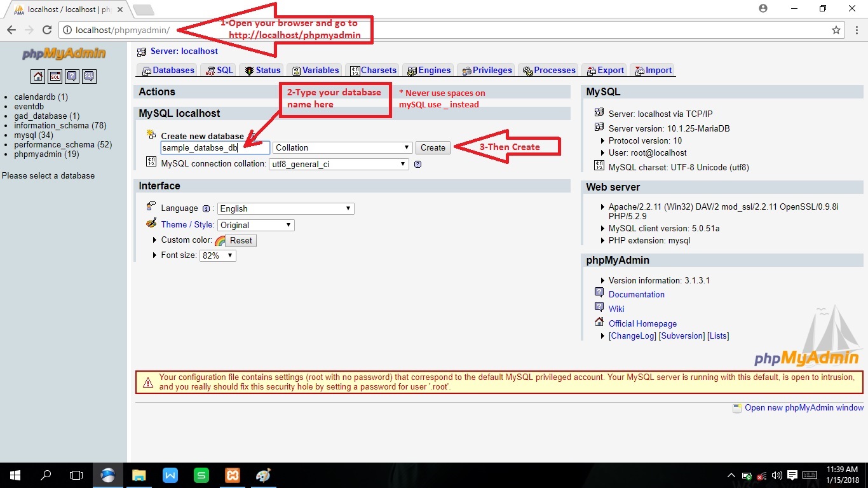
Task: Select the gad_database entry in sidebar
Action: pyautogui.click(x=46, y=116)
